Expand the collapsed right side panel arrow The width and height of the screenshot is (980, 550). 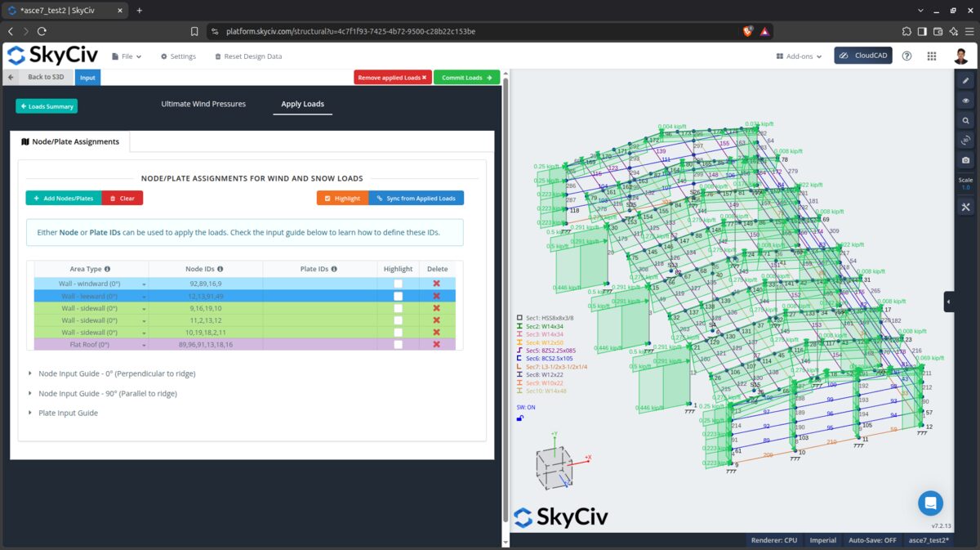(949, 302)
